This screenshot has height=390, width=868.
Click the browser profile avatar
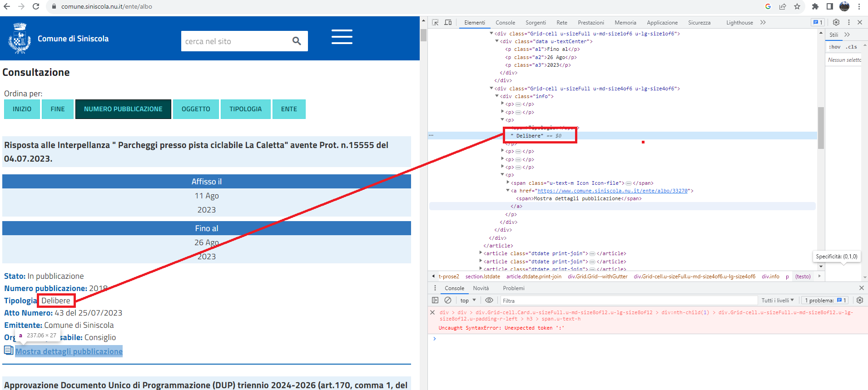click(x=844, y=6)
